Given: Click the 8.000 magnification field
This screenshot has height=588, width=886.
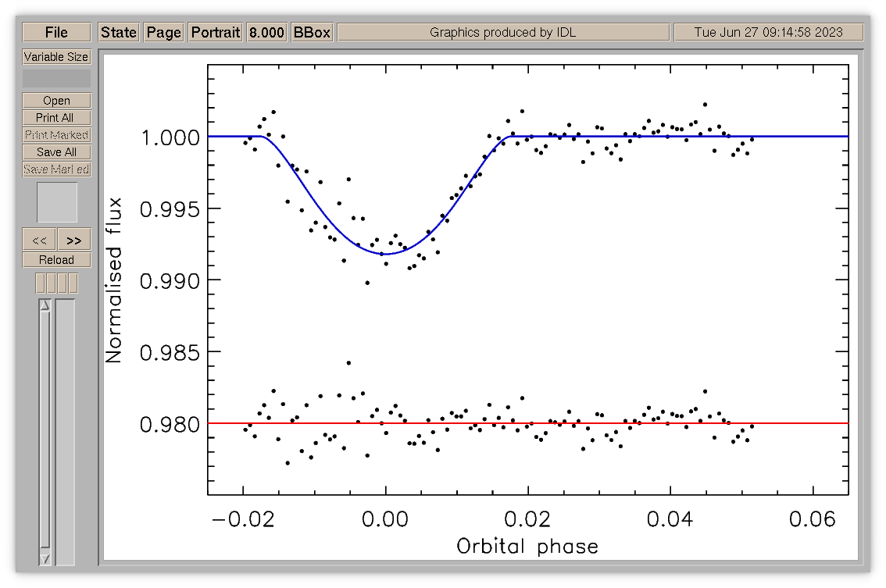Looking at the screenshot, I should 266,32.
